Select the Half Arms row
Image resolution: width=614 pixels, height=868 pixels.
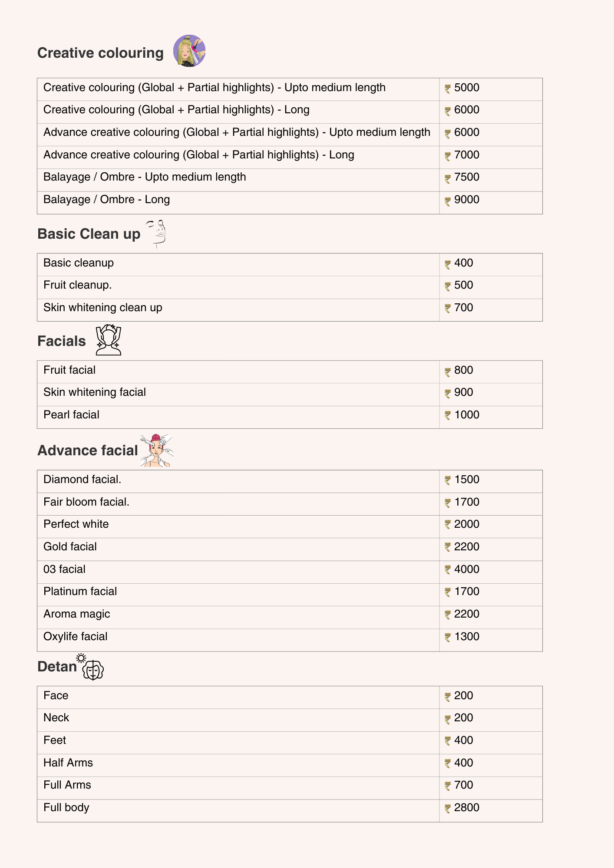68,763
